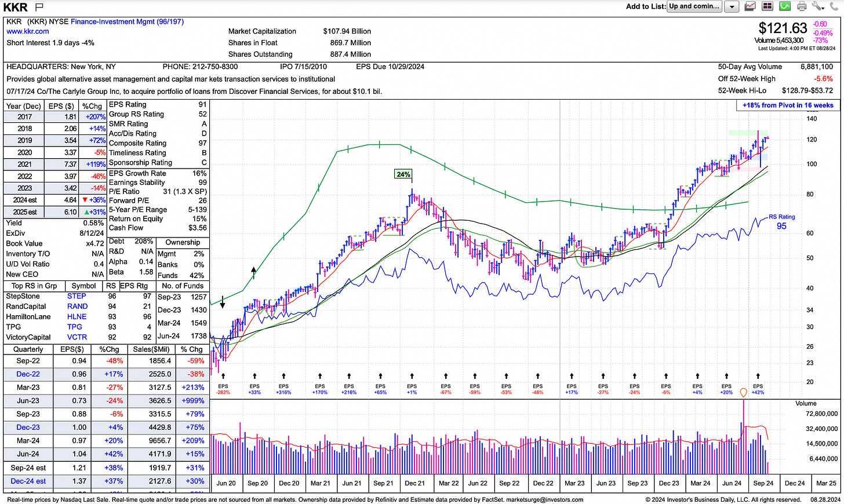The image size is (844, 504).
Task: Open the wrench tools menu
Action: [818, 6]
